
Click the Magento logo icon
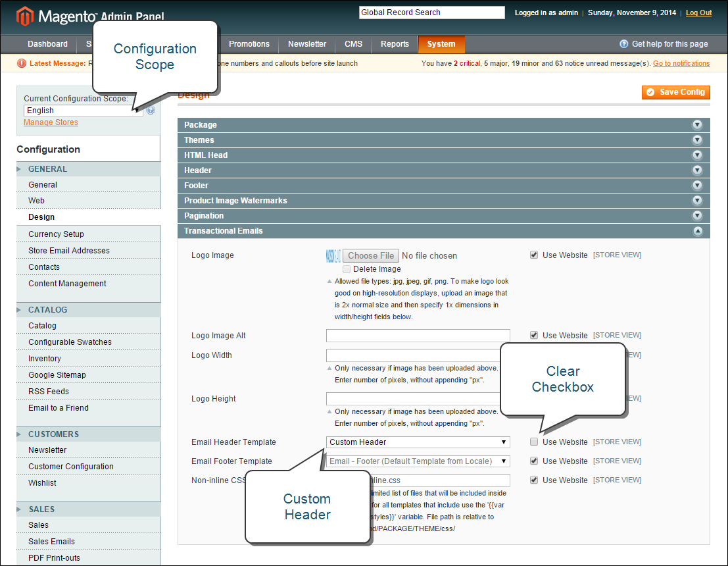point(24,16)
